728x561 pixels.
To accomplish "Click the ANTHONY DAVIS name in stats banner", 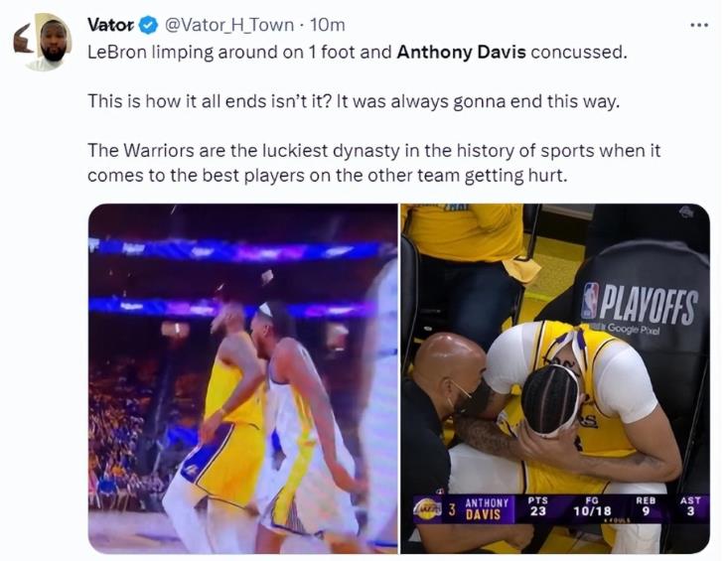I will 487,509.
